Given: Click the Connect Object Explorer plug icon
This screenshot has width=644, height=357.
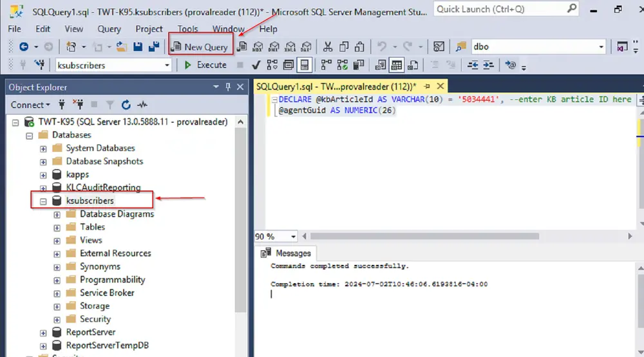Looking at the screenshot, I should 62,105.
